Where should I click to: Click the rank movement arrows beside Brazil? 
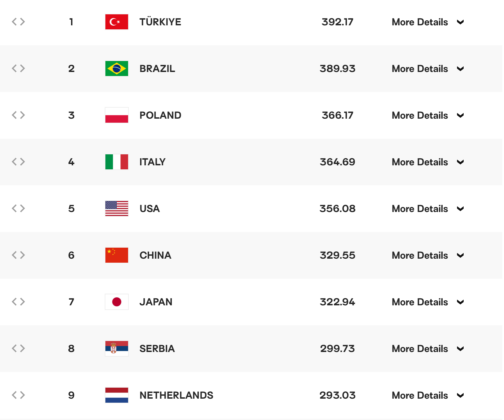pos(18,69)
